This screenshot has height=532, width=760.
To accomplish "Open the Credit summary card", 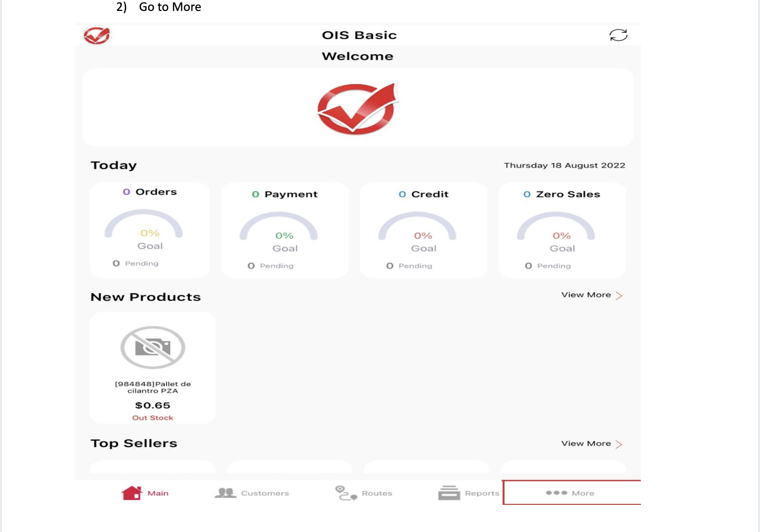I will [423, 230].
